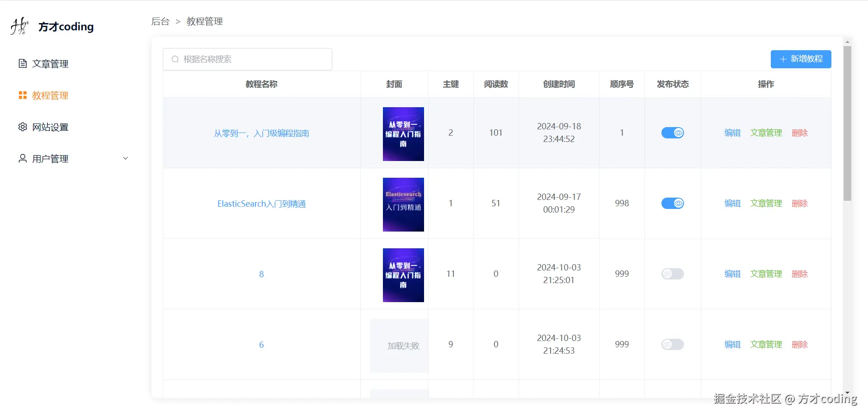Click read count 51
The image size is (868, 417).
tap(496, 204)
